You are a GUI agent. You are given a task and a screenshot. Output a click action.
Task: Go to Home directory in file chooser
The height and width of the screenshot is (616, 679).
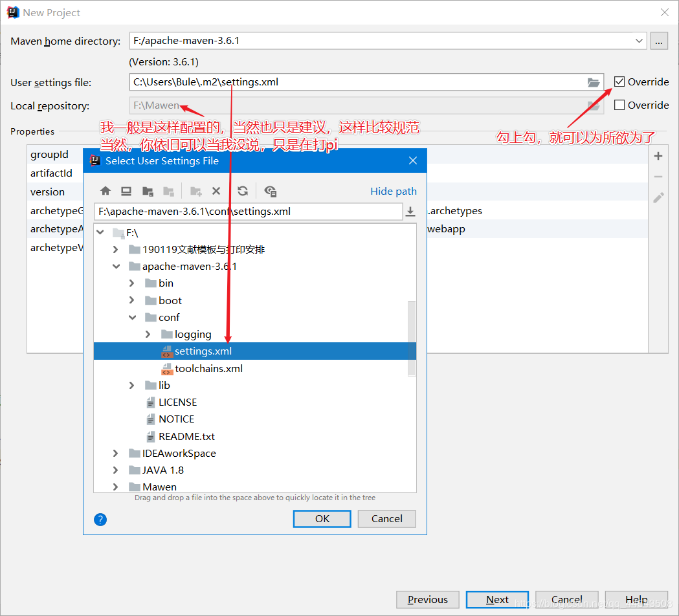pos(106,191)
